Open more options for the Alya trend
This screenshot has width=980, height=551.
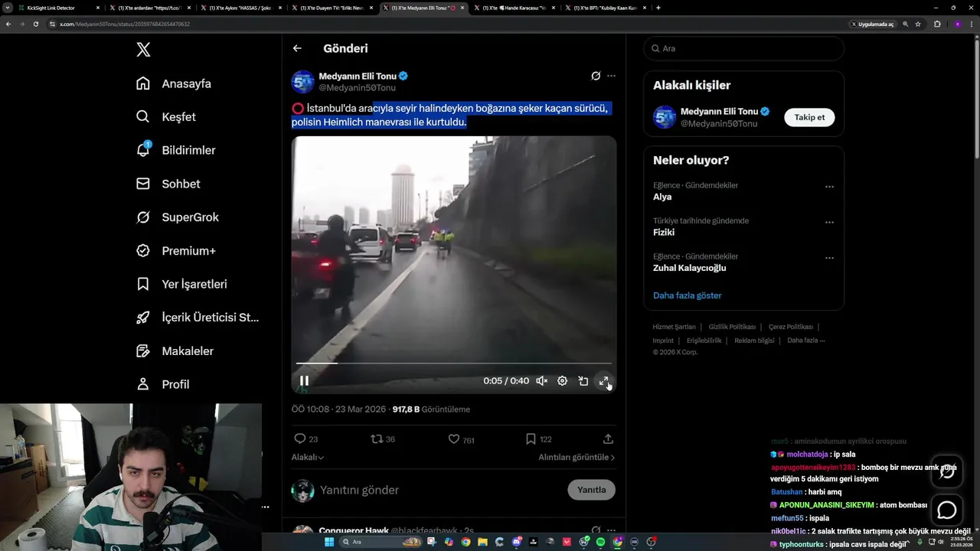coord(829,187)
